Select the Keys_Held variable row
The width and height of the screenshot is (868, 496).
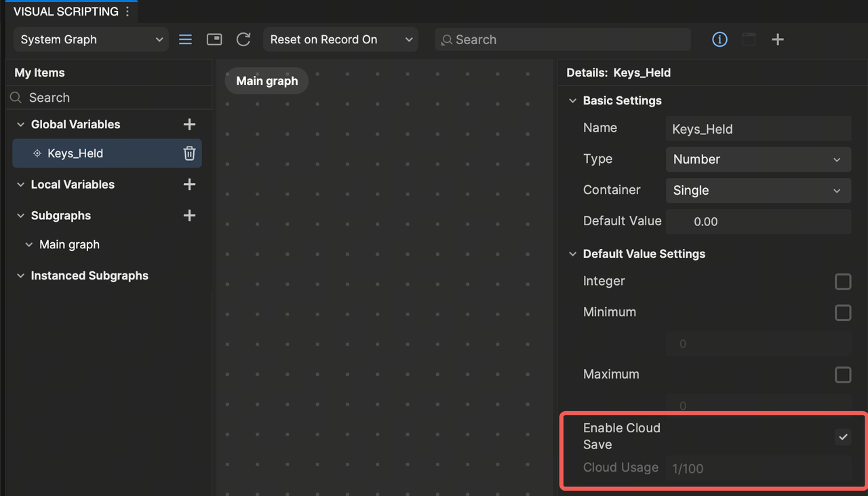point(107,153)
